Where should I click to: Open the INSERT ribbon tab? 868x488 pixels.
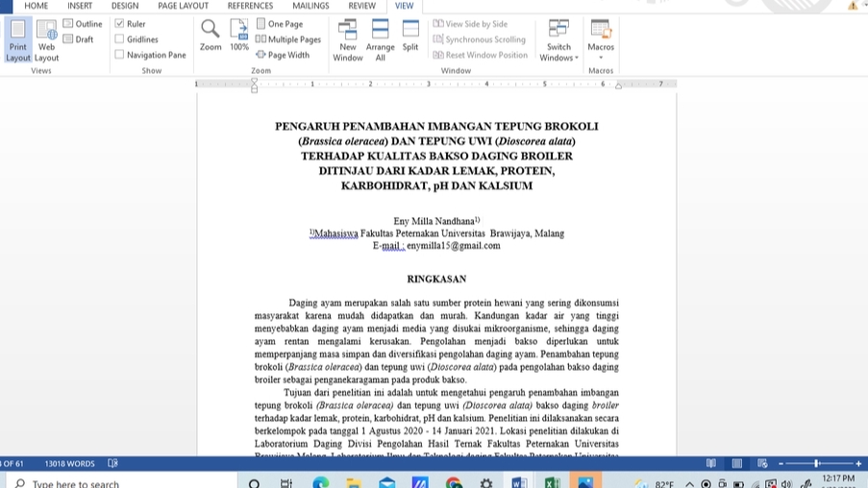pyautogui.click(x=80, y=6)
